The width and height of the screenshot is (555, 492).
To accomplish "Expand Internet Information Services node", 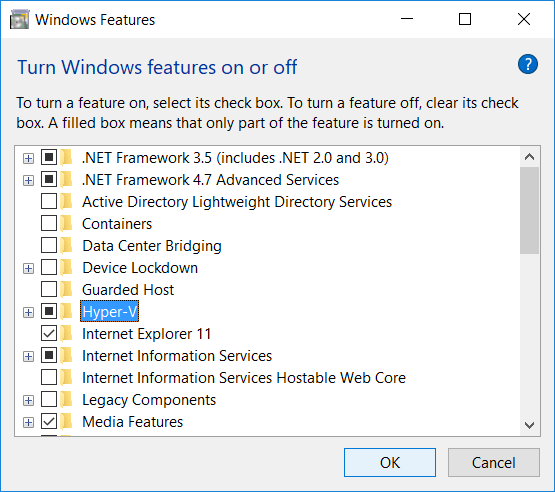I will pos(28,356).
